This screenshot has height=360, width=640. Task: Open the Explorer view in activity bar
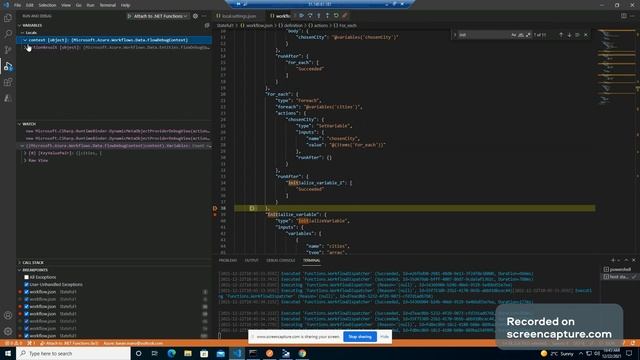8,18
